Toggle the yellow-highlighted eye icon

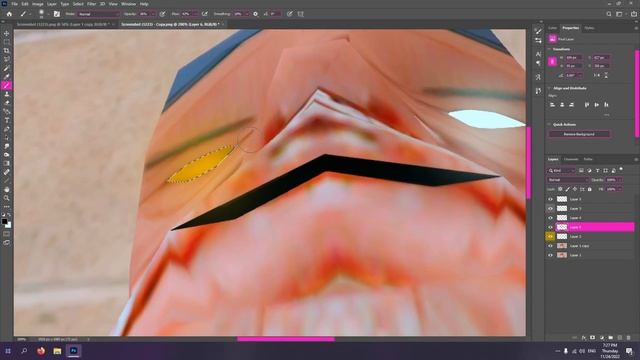pyautogui.click(x=550, y=236)
